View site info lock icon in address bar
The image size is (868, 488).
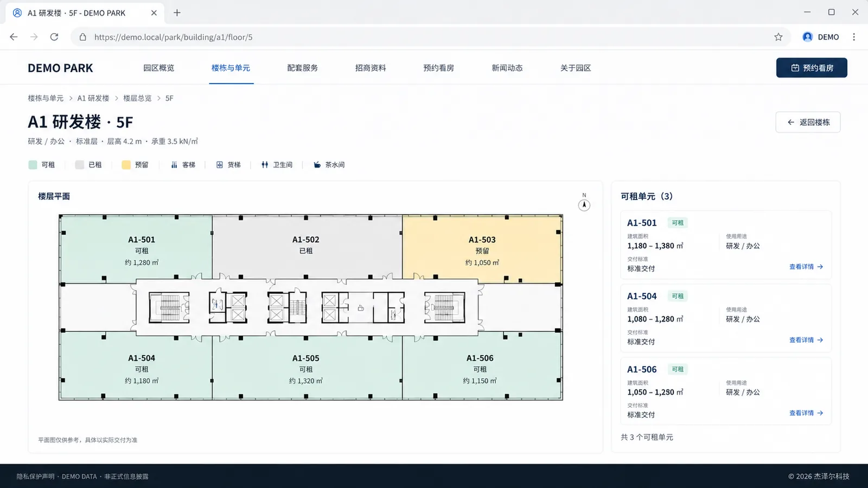click(83, 37)
